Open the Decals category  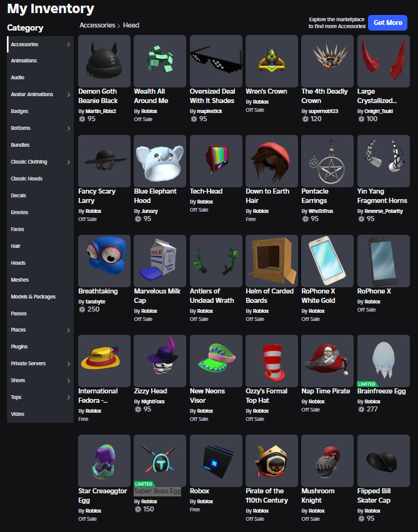click(18, 195)
